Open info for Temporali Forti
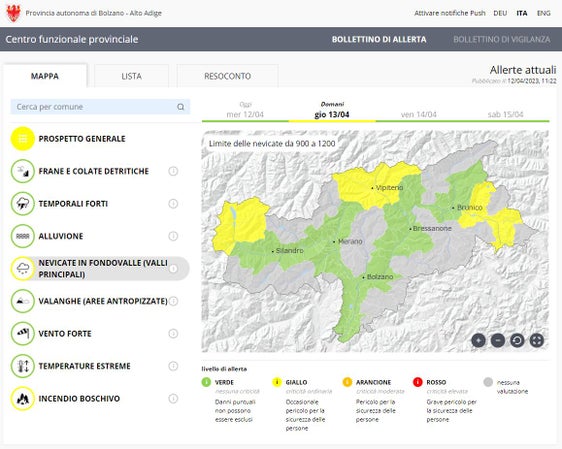This screenshot has height=449, width=562. tap(173, 204)
